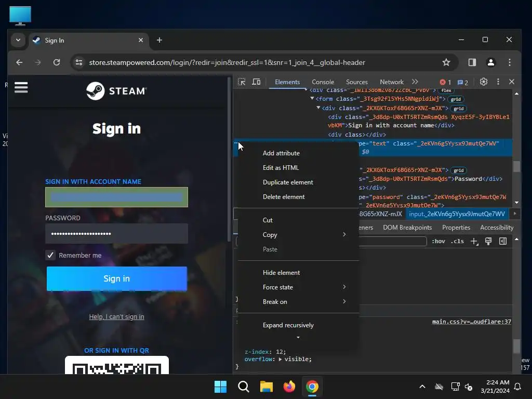Expand the Force state submenu
The image size is (532, 399).
(x=298, y=287)
